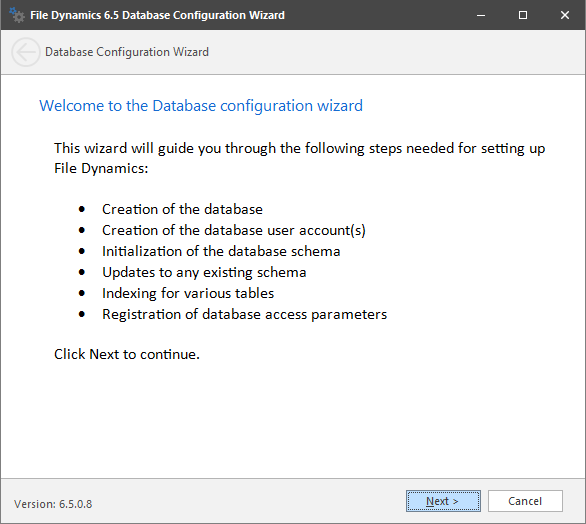Click 'Updates to any existing schema' line
586x524 pixels.
click(x=204, y=272)
